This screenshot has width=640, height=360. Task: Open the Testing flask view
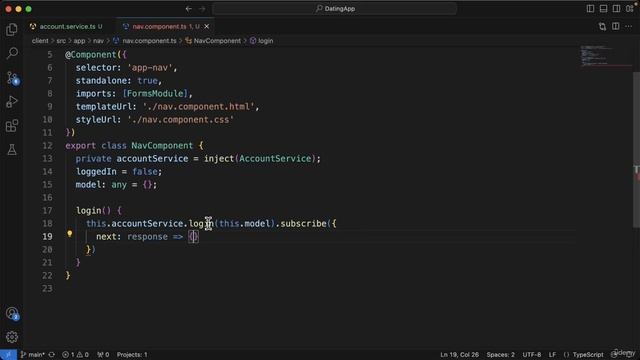pos(12,149)
